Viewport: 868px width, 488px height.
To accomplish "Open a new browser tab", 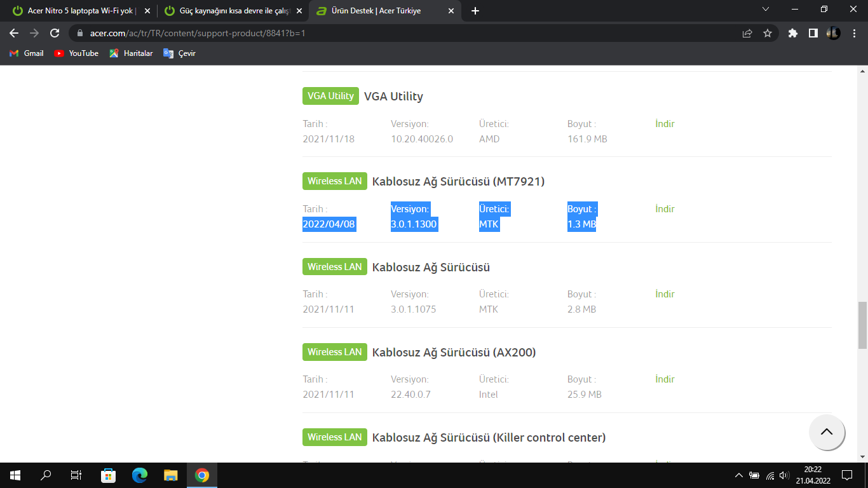I will coord(475,11).
